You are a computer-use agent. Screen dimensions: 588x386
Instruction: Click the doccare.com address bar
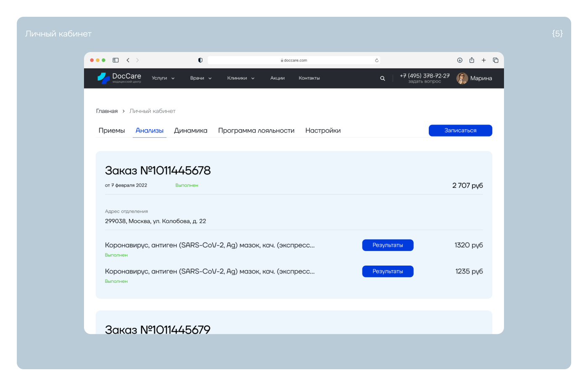coord(294,60)
